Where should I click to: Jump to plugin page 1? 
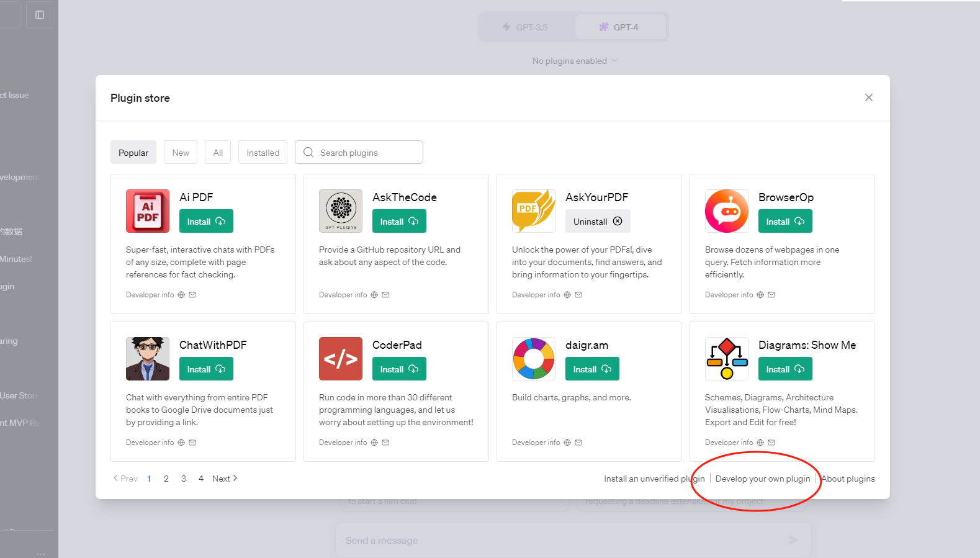click(x=149, y=479)
